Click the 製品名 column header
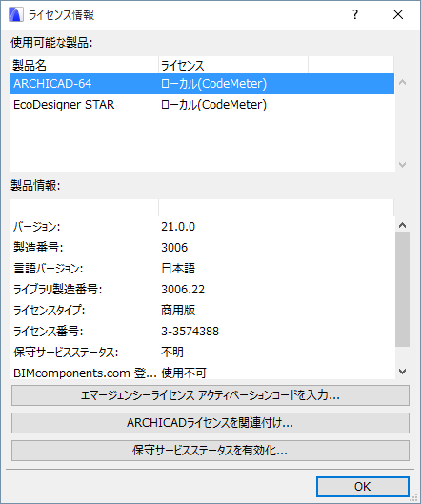This screenshot has width=421, height=504. [84, 65]
